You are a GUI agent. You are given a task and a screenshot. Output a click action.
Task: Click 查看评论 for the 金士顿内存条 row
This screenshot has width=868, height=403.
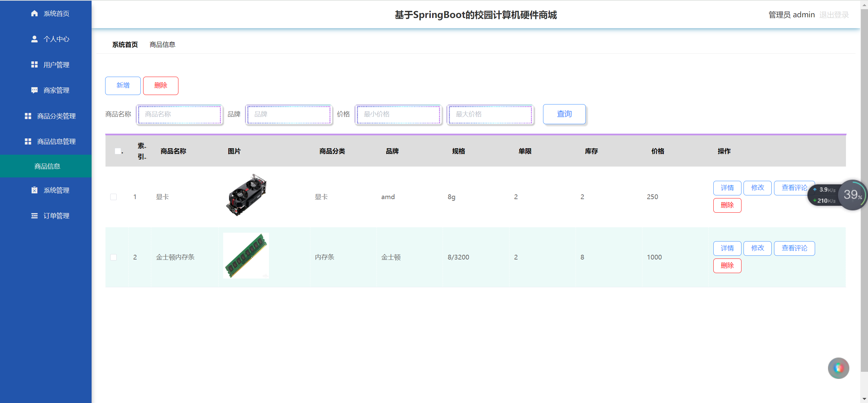(x=794, y=248)
